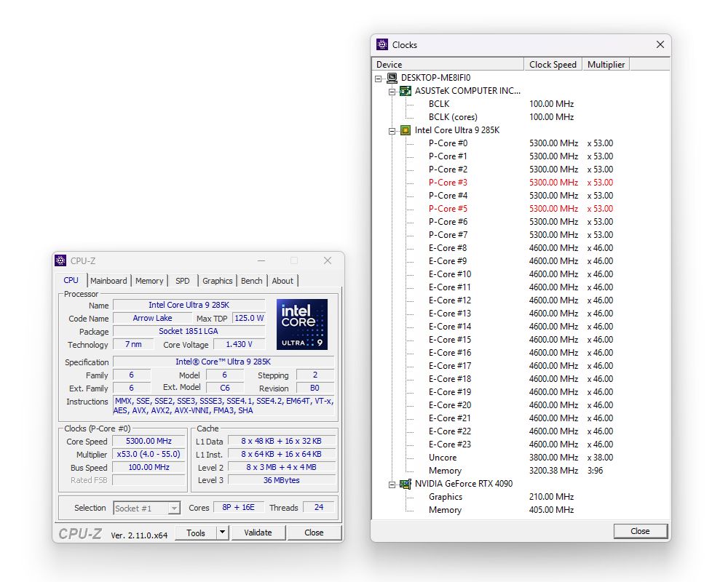
Task: Select the red P-Core #5 row
Action: (521, 208)
